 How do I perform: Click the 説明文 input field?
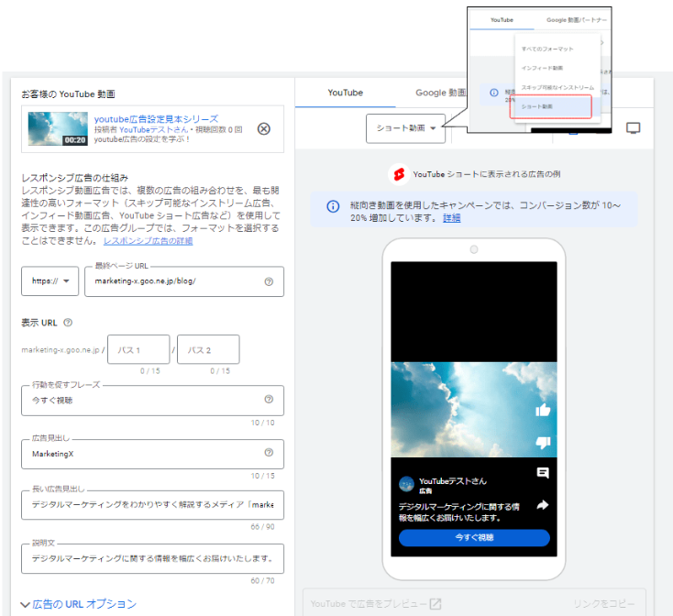(x=152, y=558)
